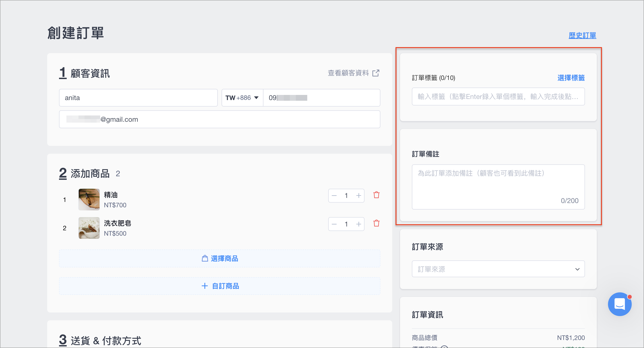Screen dimensions: 644x348
Task: Click the 顧客資訊 section heading
Action: pyautogui.click(x=90, y=74)
